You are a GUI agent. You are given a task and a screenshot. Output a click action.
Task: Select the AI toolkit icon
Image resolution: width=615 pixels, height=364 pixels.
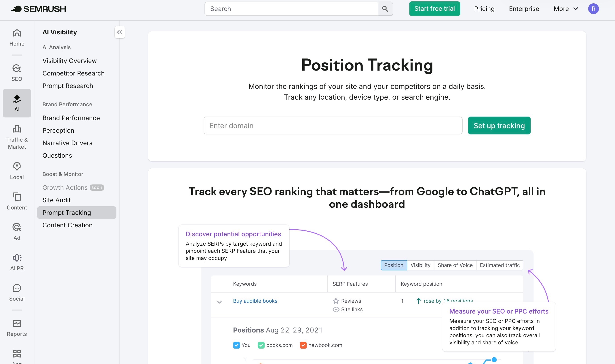coord(17,103)
